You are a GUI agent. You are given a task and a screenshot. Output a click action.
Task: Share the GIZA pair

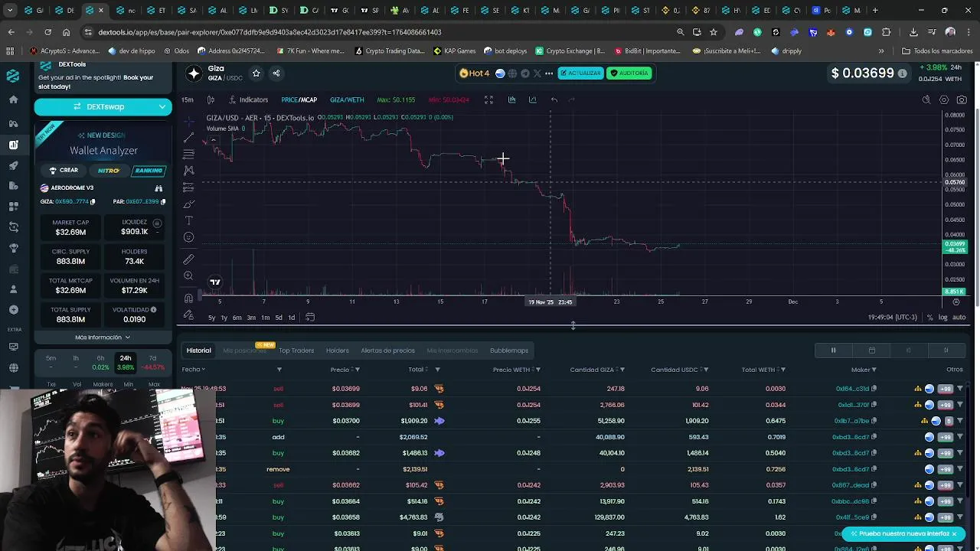(276, 73)
